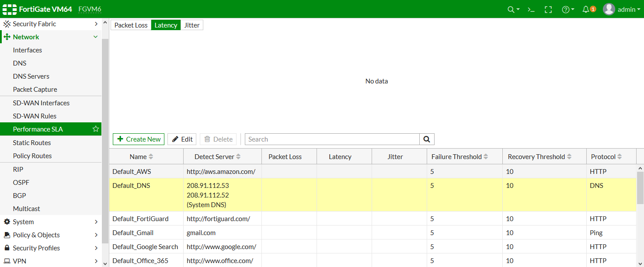Click the Security Fabric menu icon
This screenshot has height=267, width=644.
(7, 24)
